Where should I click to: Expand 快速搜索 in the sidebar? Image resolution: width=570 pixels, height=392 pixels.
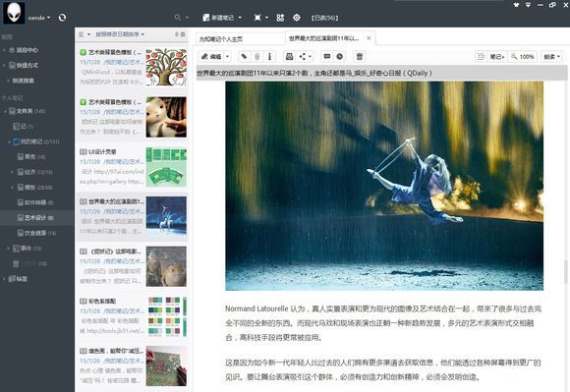8,81
